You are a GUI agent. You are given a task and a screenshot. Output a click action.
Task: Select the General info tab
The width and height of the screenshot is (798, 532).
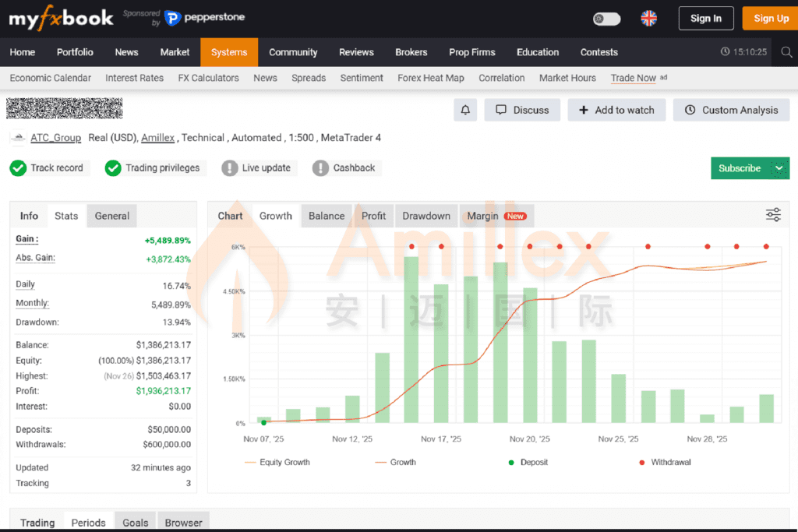[x=112, y=216]
